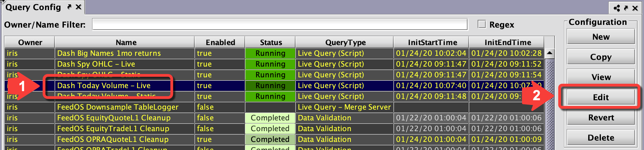The width and height of the screenshot is (644, 150).
Task: Focus the Owner/Name Filter text field
Action: [280, 25]
